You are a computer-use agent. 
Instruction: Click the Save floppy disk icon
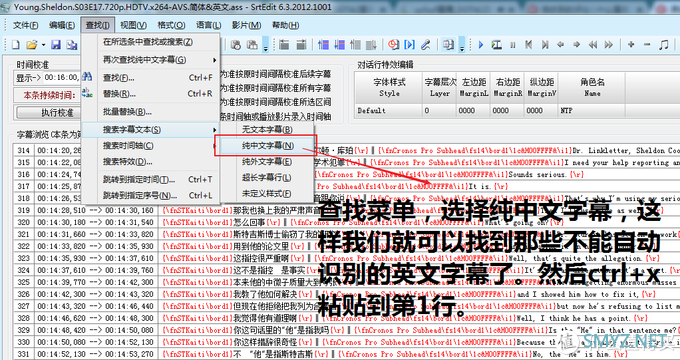coord(56,44)
